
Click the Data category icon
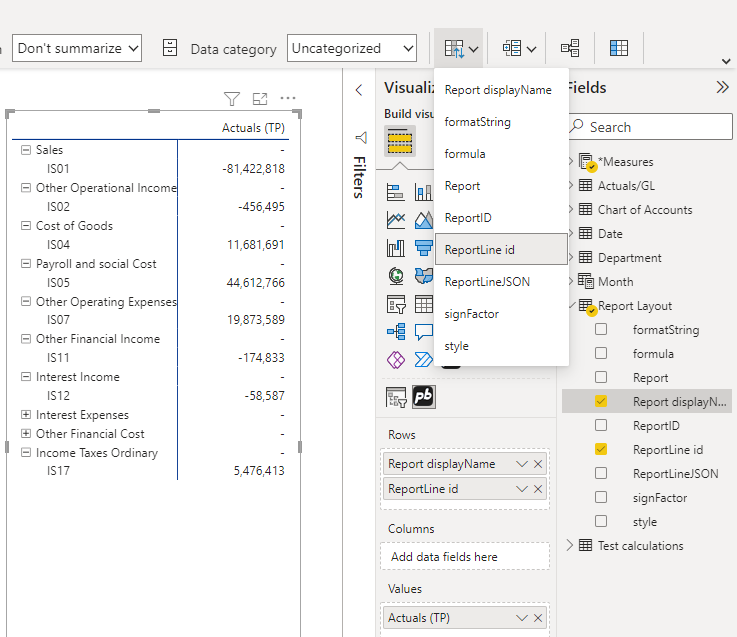pyautogui.click(x=170, y=48)
